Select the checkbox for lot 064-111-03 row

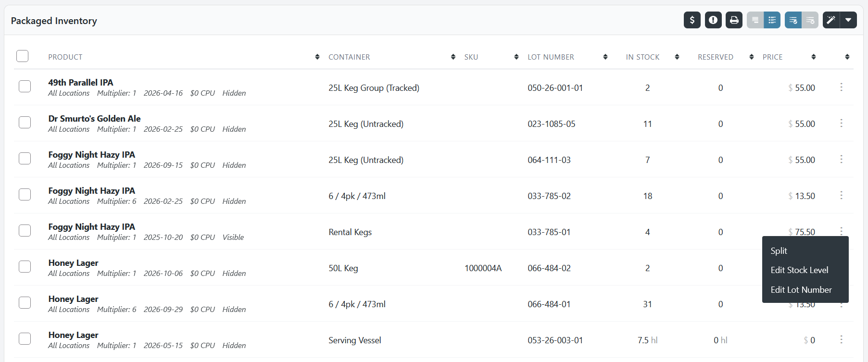25,158
